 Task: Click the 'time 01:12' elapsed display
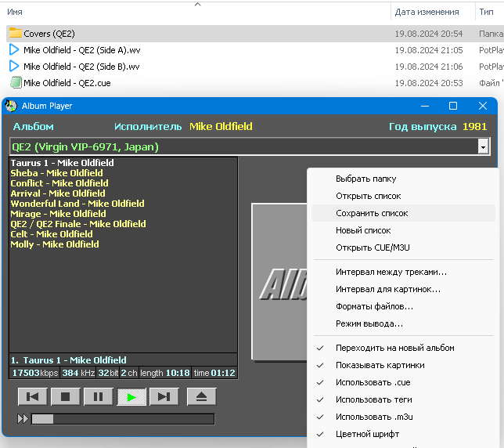click(x=214, y=373)
